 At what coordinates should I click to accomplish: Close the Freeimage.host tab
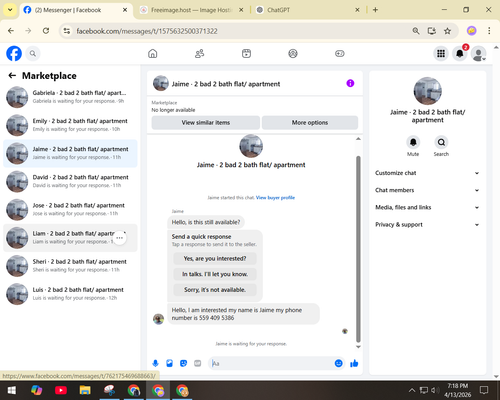click(x=241, y=10)
